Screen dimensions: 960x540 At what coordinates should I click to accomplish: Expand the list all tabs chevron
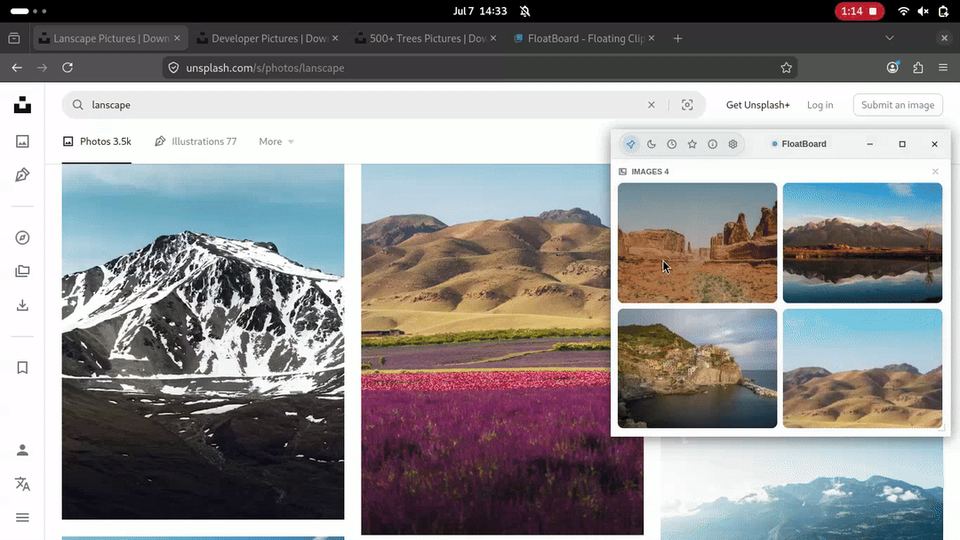pyautogui.click(x=890, y=38)
